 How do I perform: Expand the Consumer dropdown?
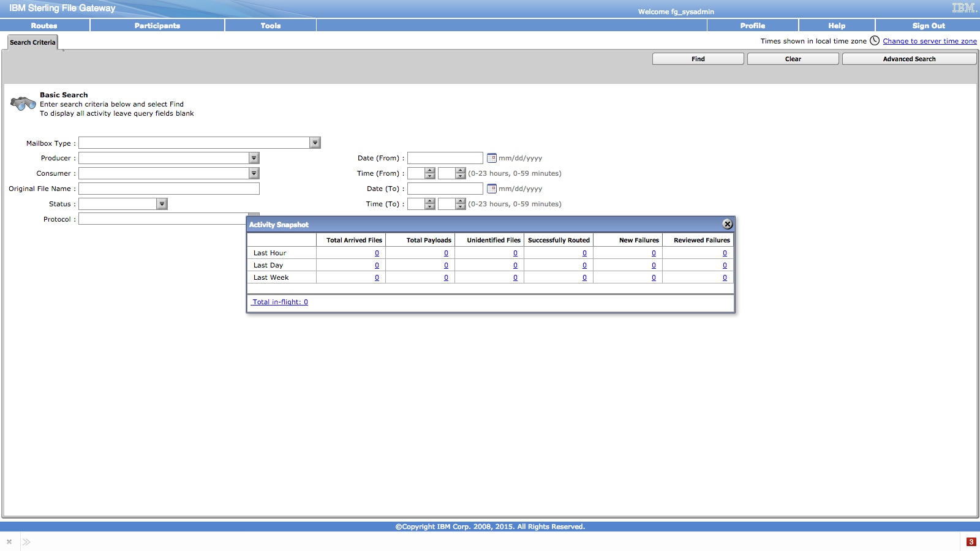(x=254, y=173)
